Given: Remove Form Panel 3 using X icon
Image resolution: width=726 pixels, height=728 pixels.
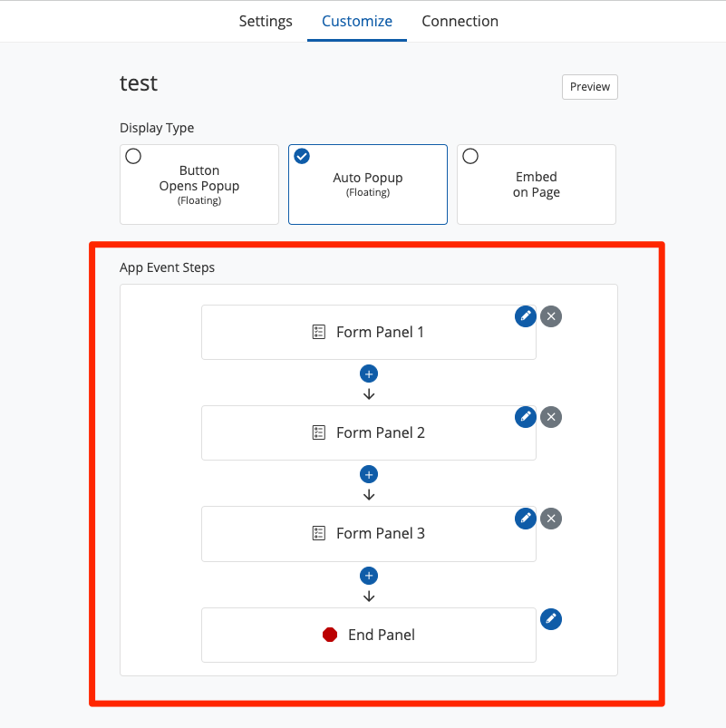Looking at the screenshot, I should click(551, 519).
